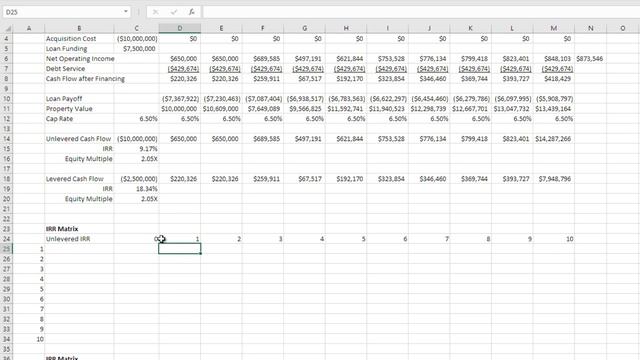Select column D header
Viewport: 640px width, 360px height.
(180, 28)
